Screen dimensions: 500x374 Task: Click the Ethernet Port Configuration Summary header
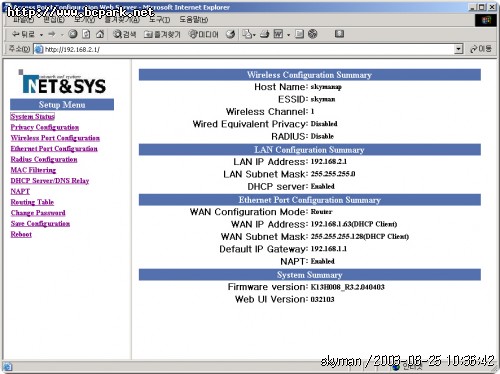(310, 200)
